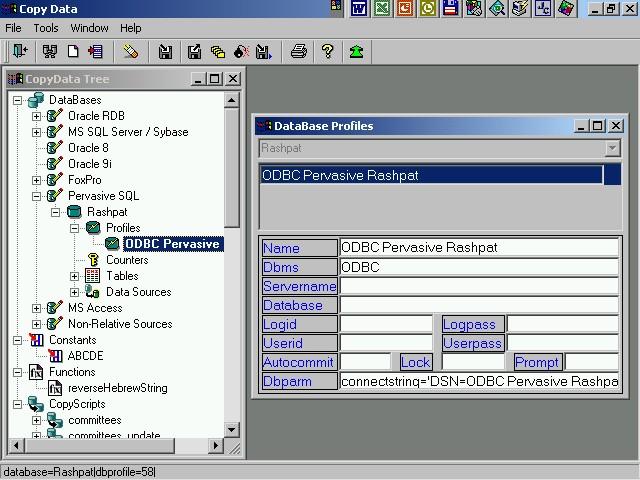Screen dimensions: 640x480
Task: Click the Servername input field
Action: (479, 286)
